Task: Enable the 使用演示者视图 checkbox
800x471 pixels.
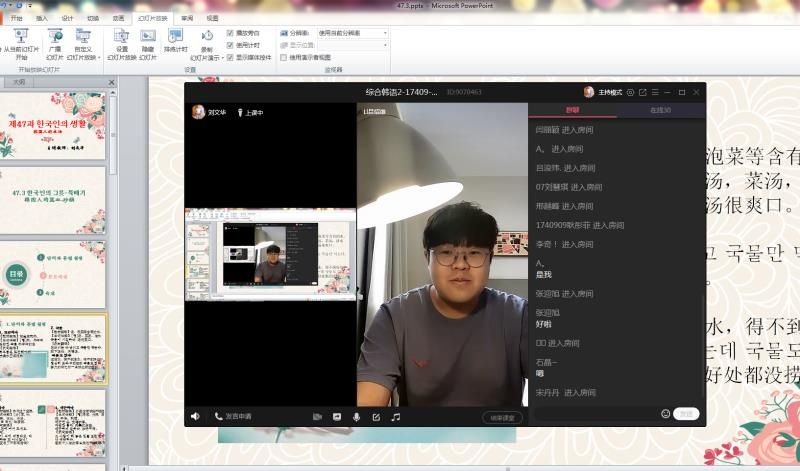Action: pyautogui.click(x=283, y=57)
